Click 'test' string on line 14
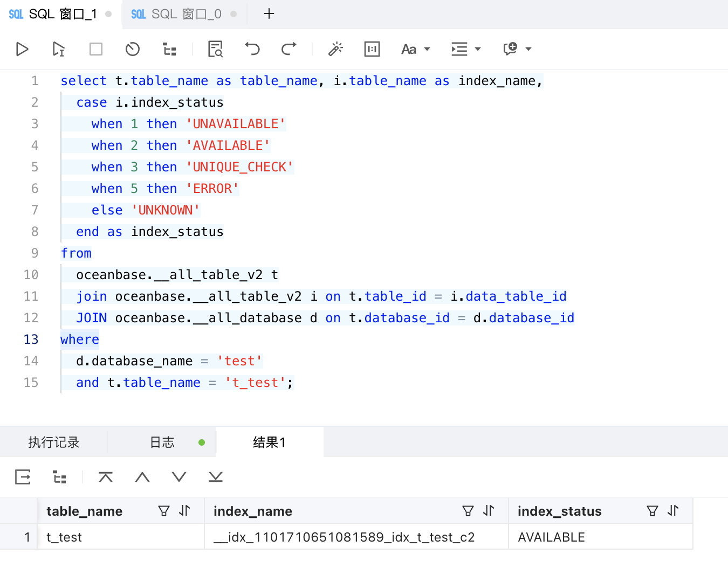The width and height of the screenshot is (728, 582). tap(239, 361)
